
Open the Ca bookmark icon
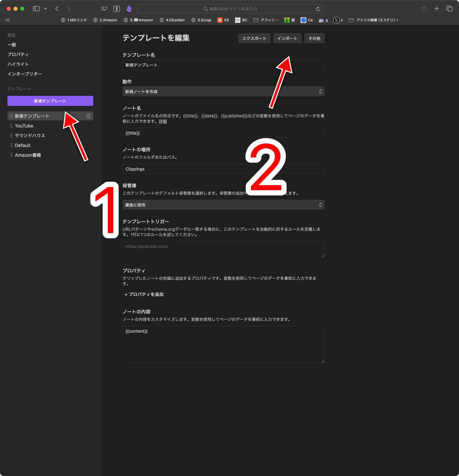[x=307, y=20]
